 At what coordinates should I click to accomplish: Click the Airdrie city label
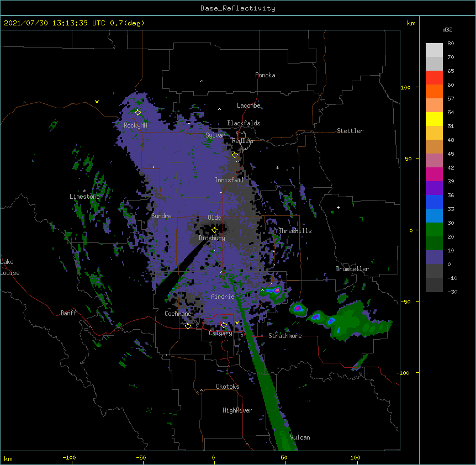[x=223, y=297]
